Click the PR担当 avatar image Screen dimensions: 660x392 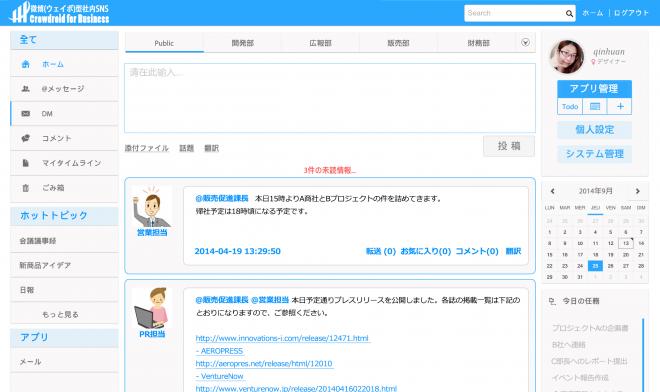[152, 308]
